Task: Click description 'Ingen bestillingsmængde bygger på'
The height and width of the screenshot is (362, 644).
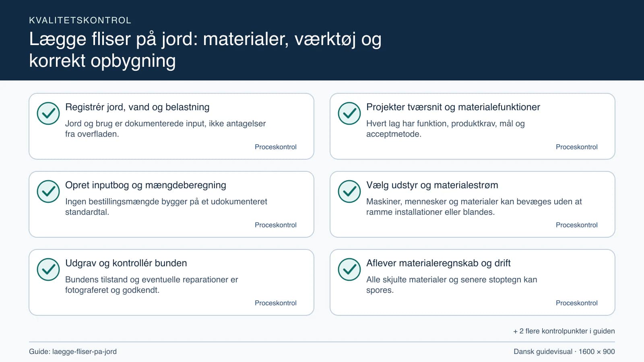Action: pos(166,207)
